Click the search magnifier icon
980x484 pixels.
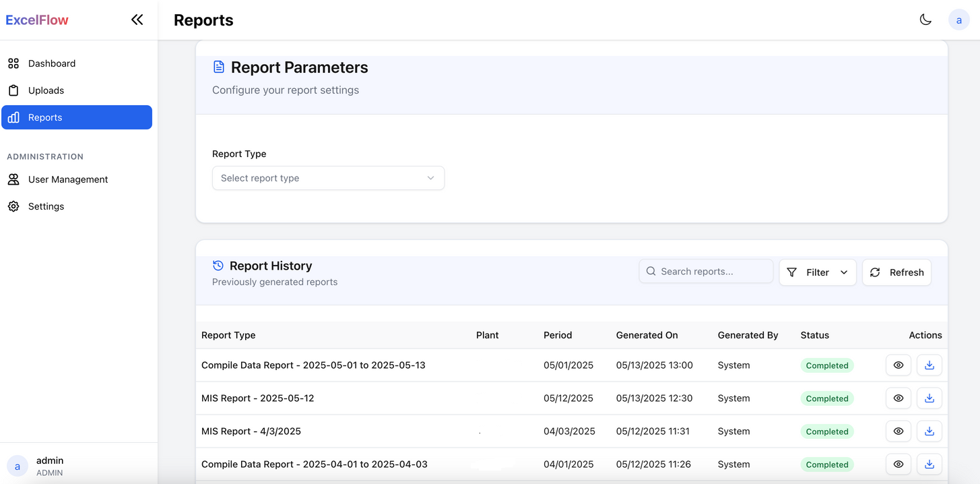pos(651,271)
